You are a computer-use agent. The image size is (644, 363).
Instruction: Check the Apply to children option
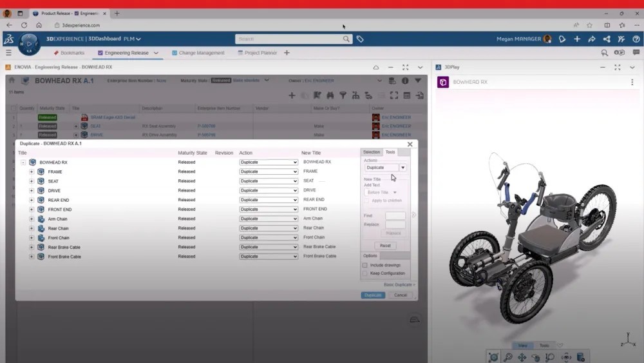point(367,201)
